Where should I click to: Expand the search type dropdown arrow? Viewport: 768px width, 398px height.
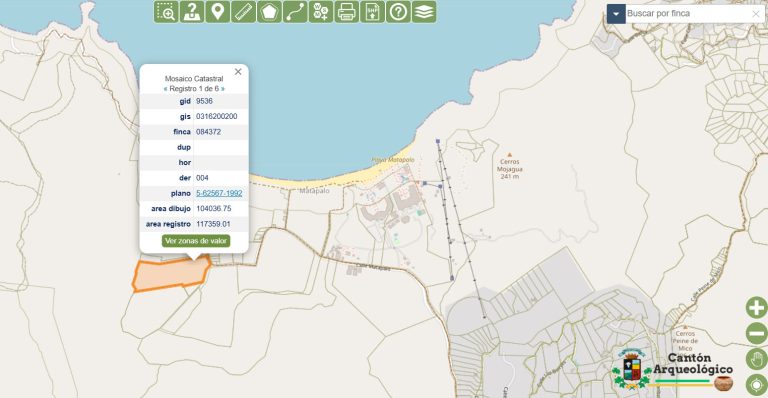[616, 14]
